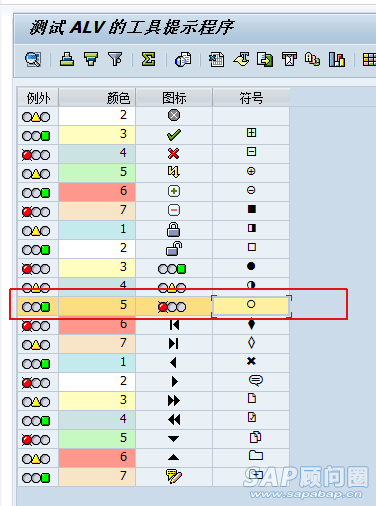
Task: Click light blue color cell 1 beside padlock
Action: click(97, 230)
